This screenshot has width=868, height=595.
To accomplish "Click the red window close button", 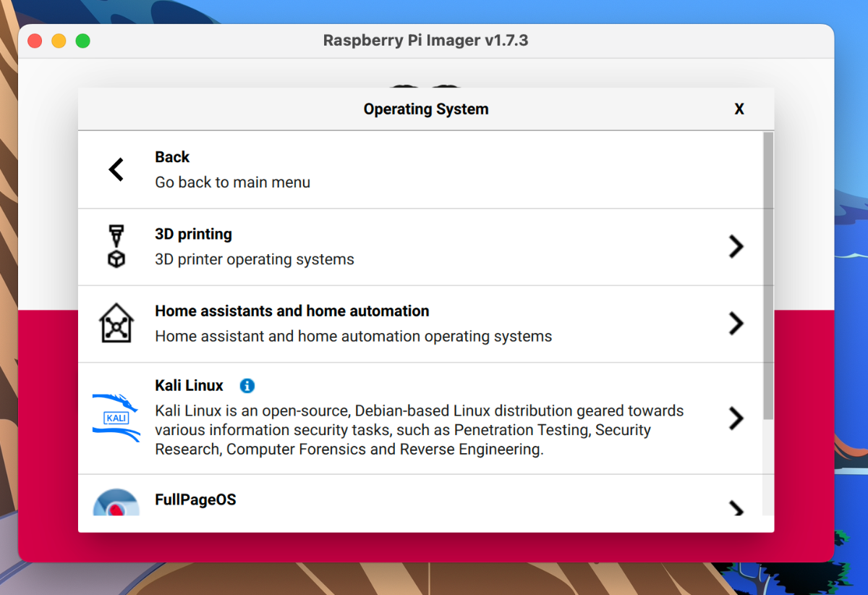I will (35, 41).
